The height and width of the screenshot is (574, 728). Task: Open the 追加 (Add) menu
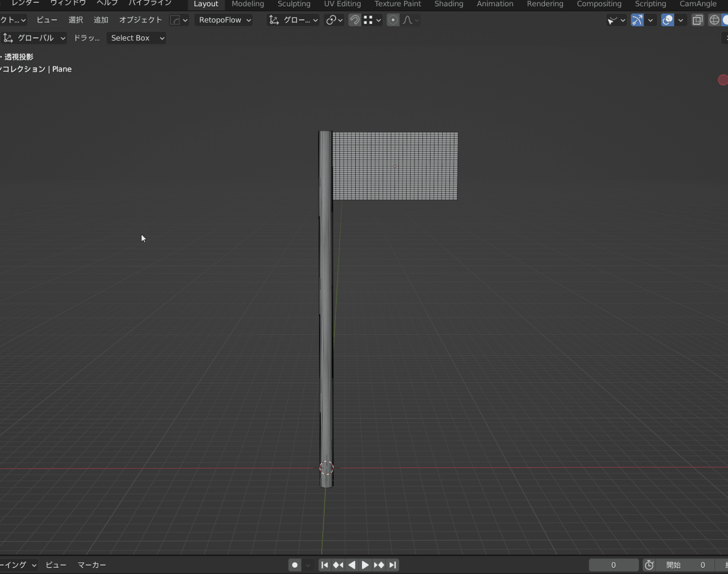[101, 20]
